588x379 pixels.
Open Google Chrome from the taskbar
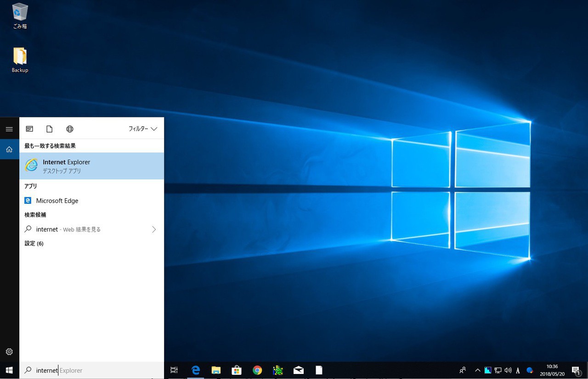257,370
